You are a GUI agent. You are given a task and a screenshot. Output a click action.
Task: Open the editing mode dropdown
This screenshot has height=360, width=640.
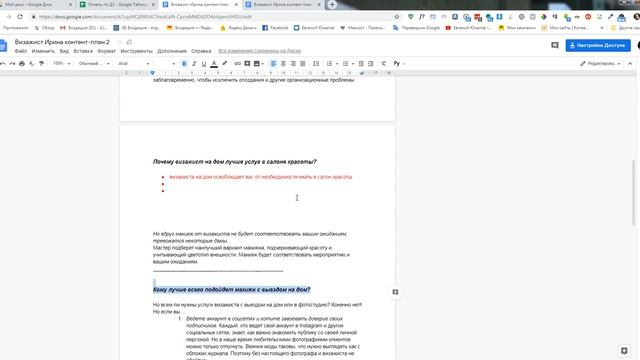pos(600,64)
